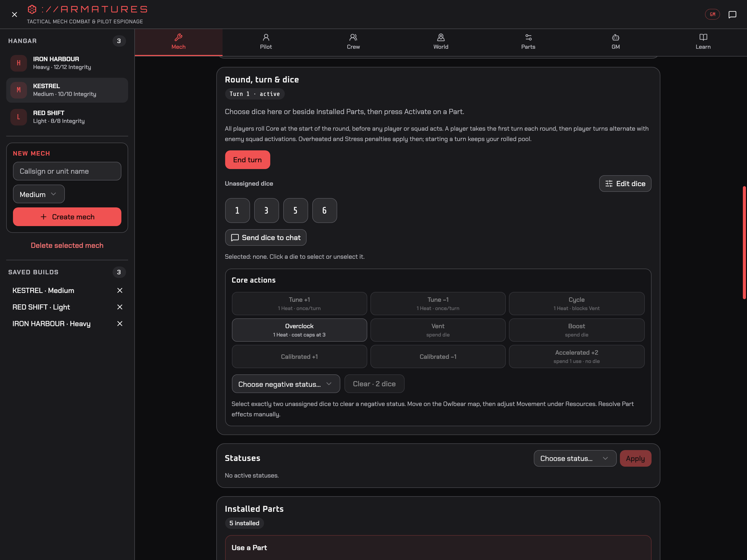Send dice to chat
The width and height of the screenshot is (747, 560).
[x=266, y=238]
